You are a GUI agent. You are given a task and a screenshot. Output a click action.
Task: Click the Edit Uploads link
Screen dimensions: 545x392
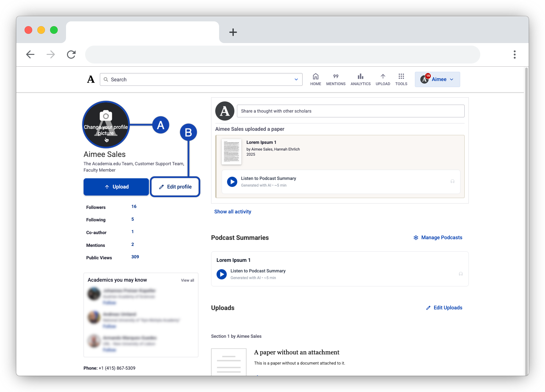click(x=444, y=308)
